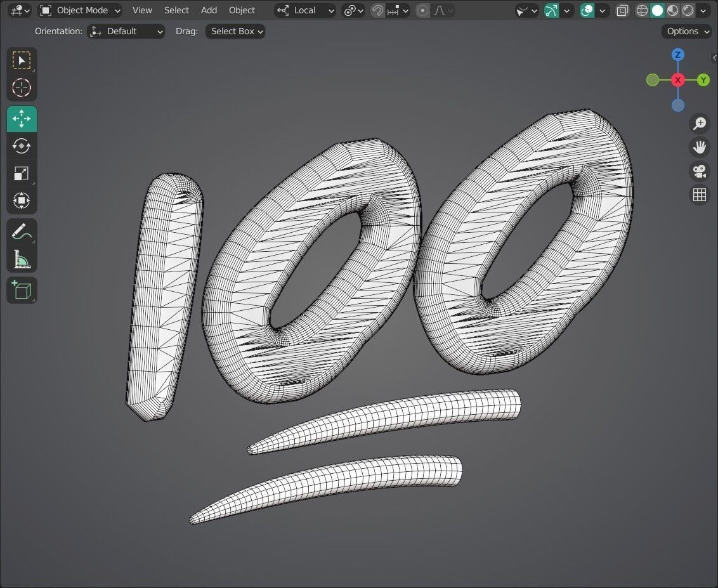This screenshot has height=588, width=718.
Task: Click the pan view hand gizmo
Action: (x=699, y=147)
